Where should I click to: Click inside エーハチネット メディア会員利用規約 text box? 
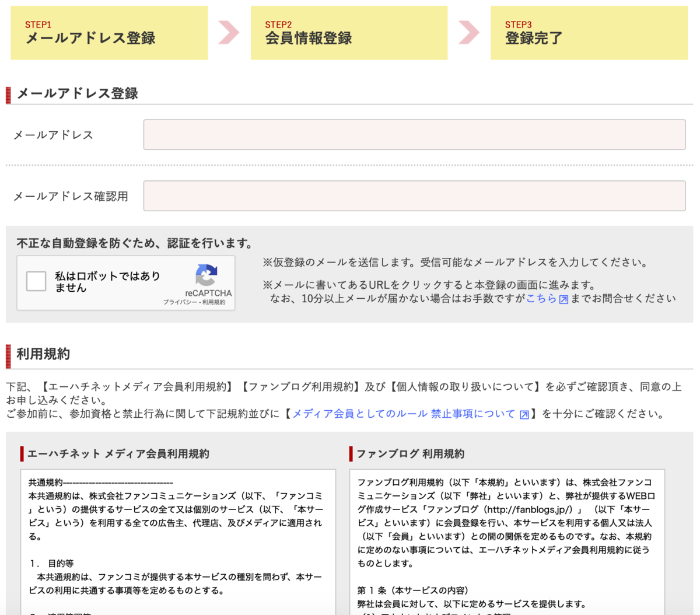(x=178, y=541)
